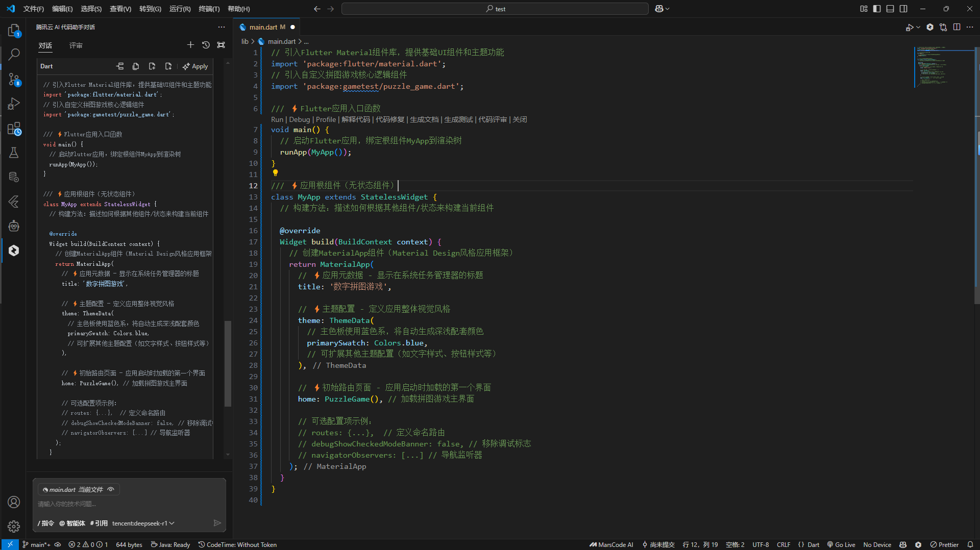Open the Search view in activity bar
Viewport: 980px width, 550px height.
pyautogui.click(x=14, y=54)
